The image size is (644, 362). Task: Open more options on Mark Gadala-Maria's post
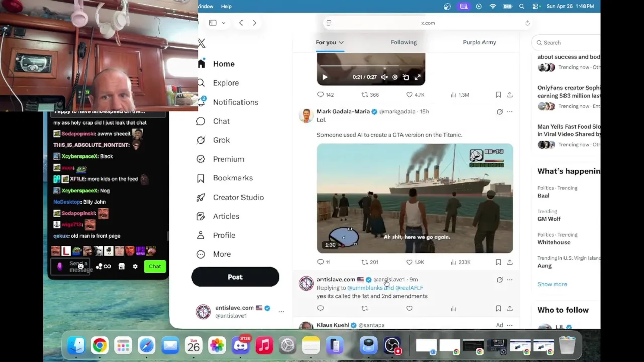[510, 112]
